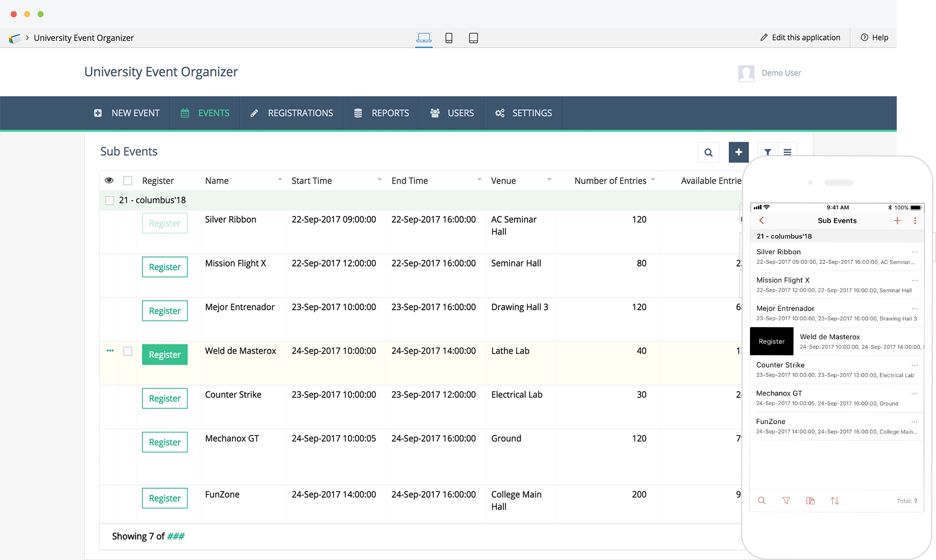Click Register for Mechanox GT

tap(165, 442)
